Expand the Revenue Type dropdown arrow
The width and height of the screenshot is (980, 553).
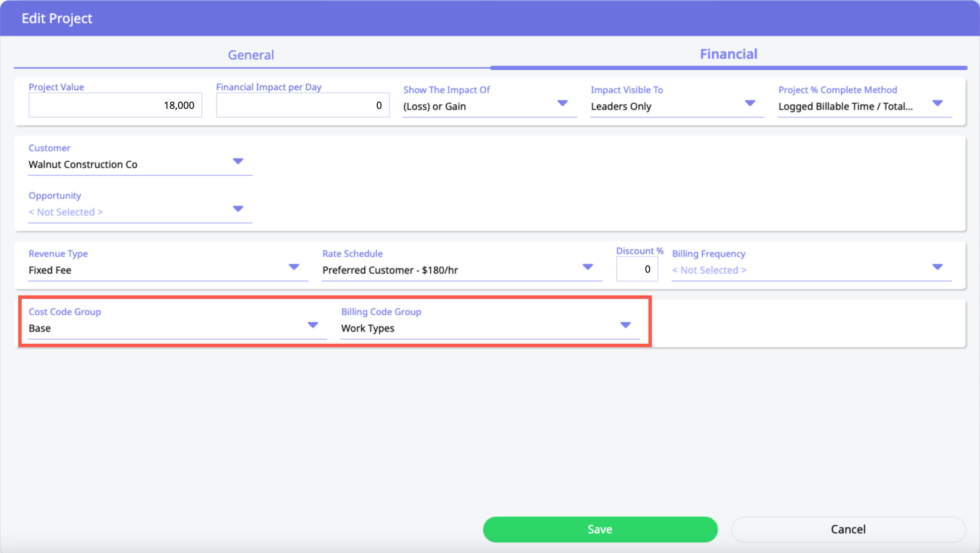coord(294,267)
